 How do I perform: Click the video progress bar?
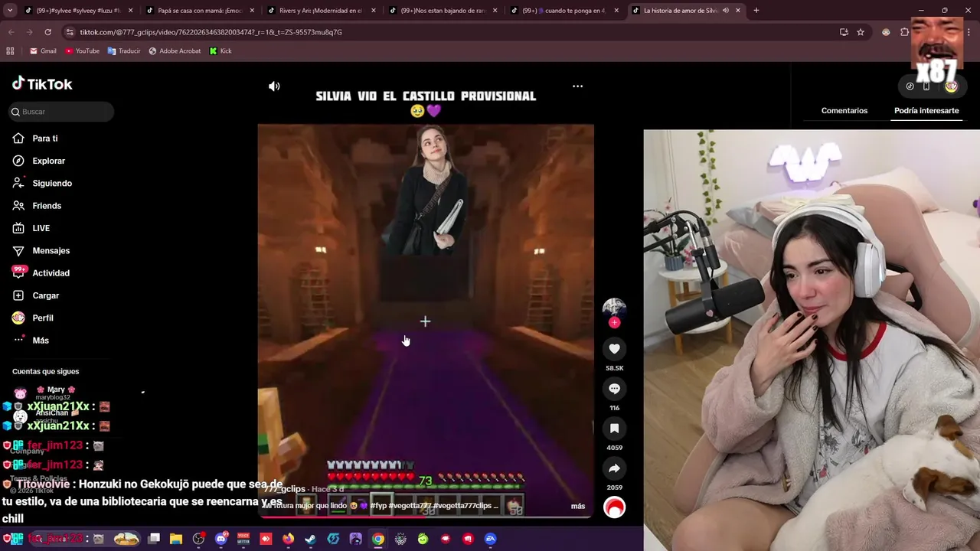pos(426,517)
